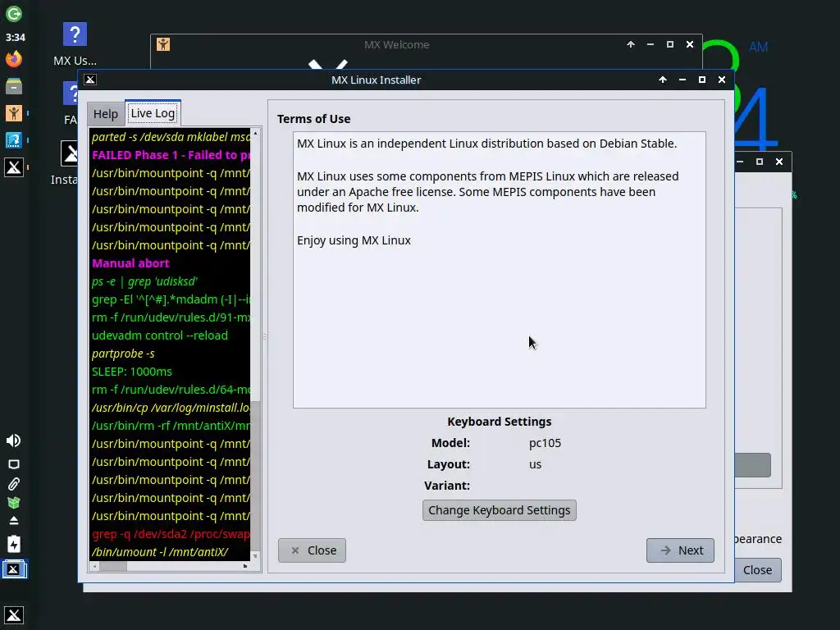
Task: Maximize the MX Welcome window
Action: [669, 44]
